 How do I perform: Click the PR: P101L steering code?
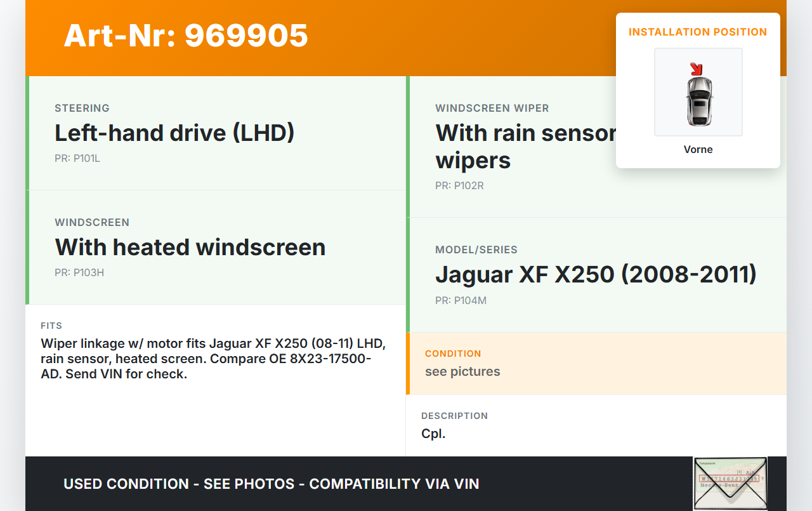click(77, 158)
